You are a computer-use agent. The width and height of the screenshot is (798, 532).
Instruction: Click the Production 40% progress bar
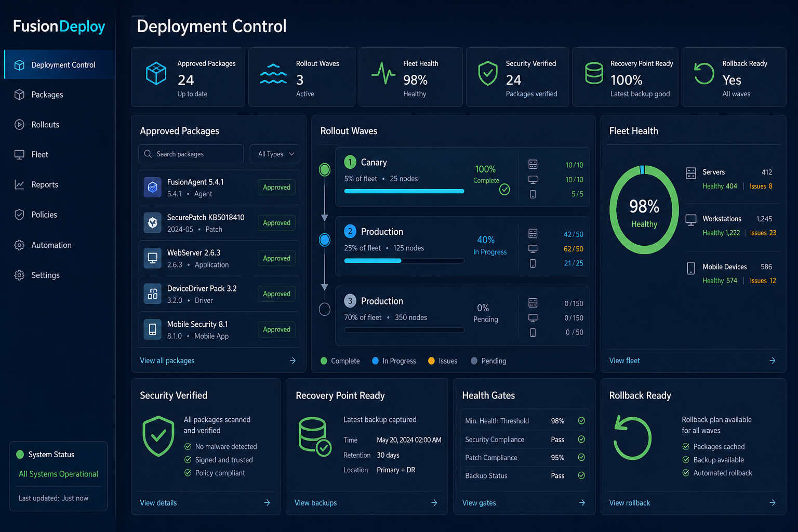pyautogui.click(x=404, y=261)
